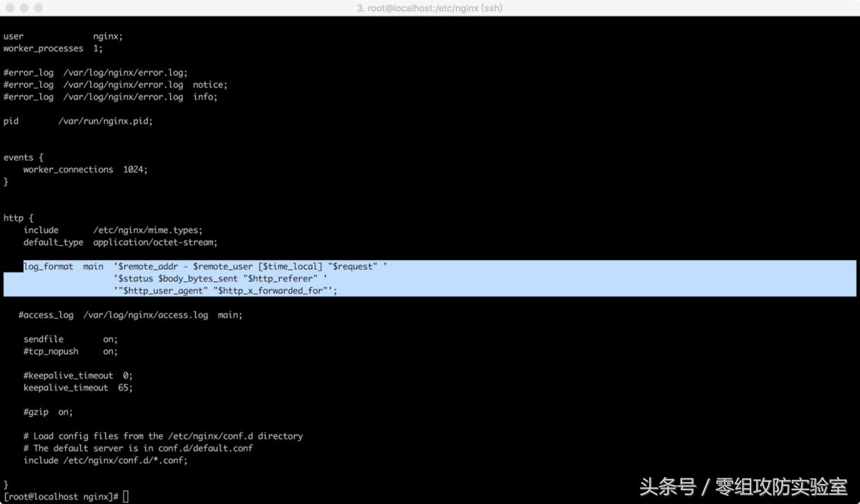
Task: Select the include /etc/nginx/mime.types line
Action: tap(111, 229)
